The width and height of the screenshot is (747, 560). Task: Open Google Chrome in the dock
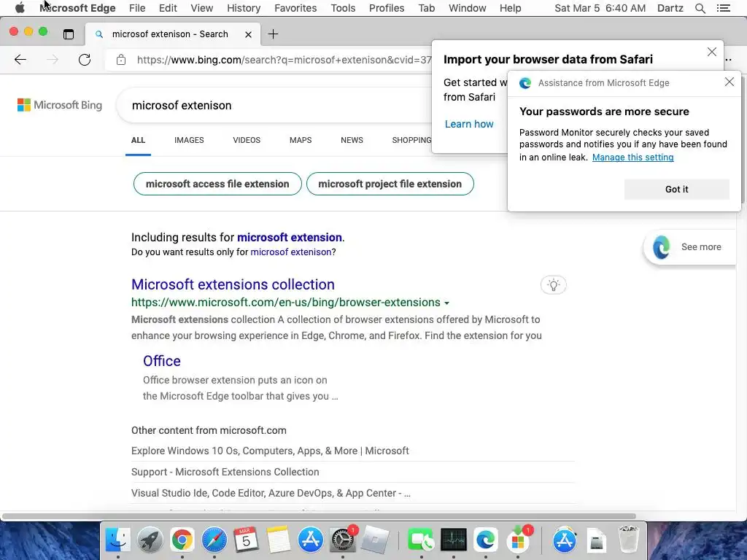coord(182,540)
